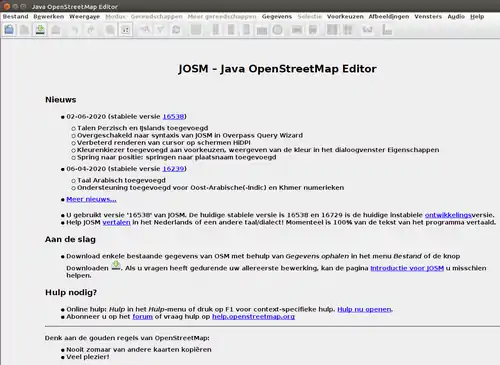The image size is (500, 365).
Task: Click the small download icon beside 'Downloaden'
Action: point(116,266)
